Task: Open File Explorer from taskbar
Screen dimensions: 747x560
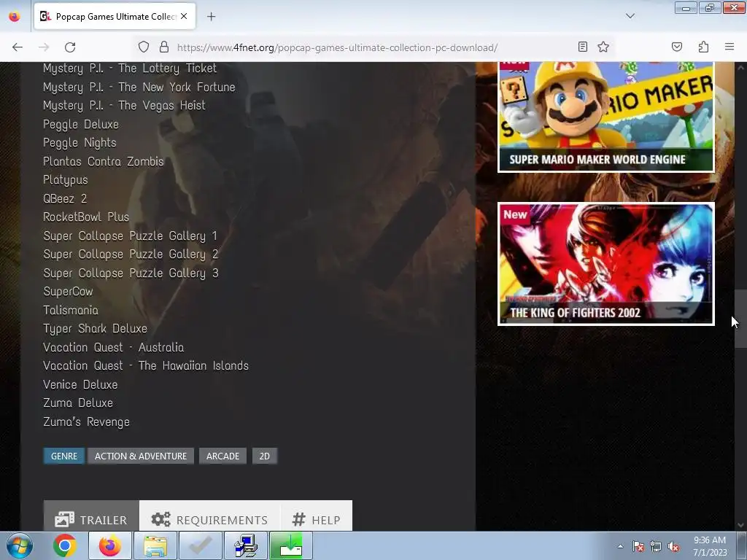Action: pyautogui.click(x=155, y=545)
